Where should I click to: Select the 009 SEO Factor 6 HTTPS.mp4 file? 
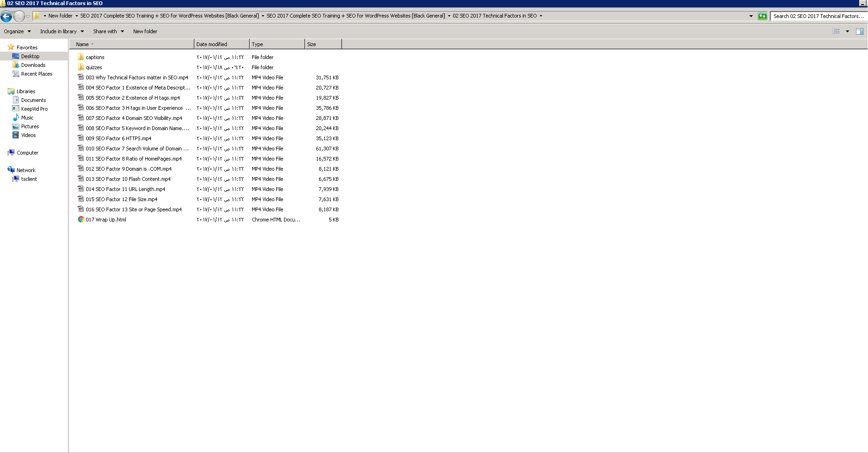tap(118, 138)
